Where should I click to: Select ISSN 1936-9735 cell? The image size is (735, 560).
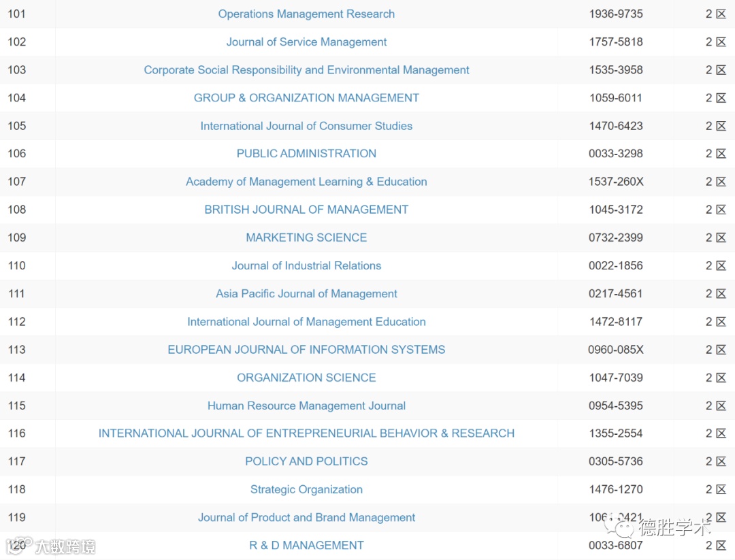pos(615,14)
